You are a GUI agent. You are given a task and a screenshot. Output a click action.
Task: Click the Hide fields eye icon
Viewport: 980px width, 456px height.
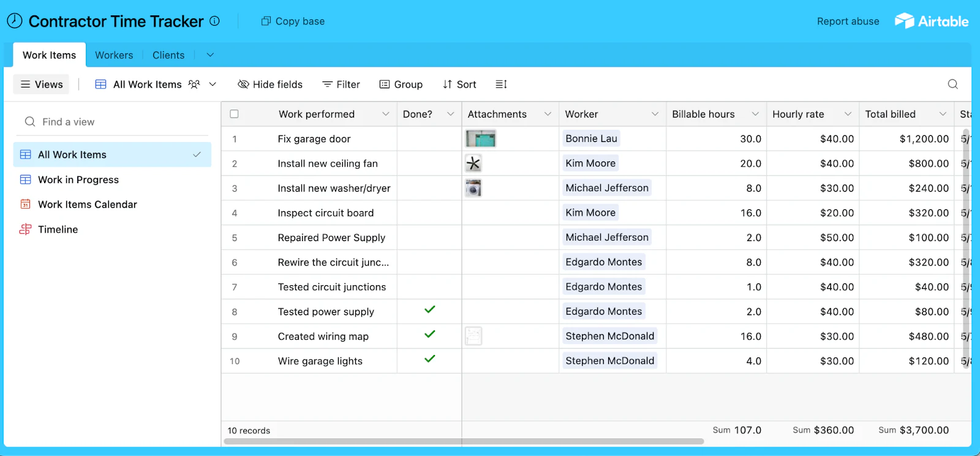tap(243, 84)
